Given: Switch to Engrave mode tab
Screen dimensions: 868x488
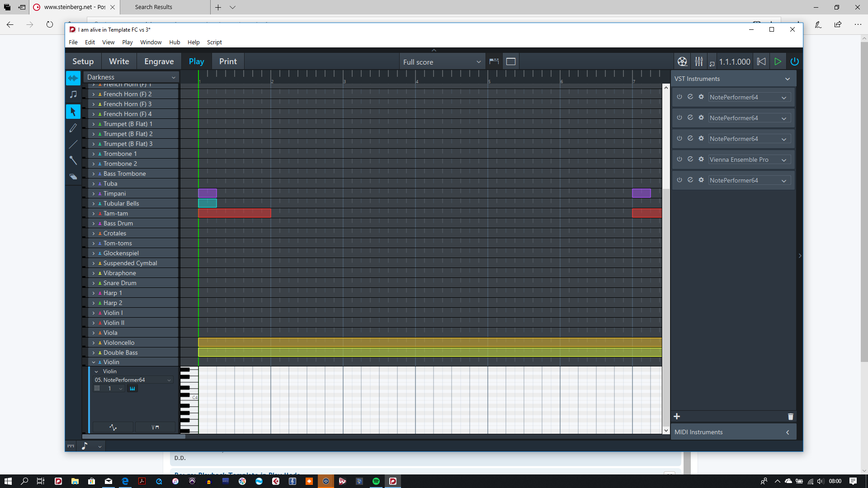Looking at the screenshot, I should click(159, 61).
